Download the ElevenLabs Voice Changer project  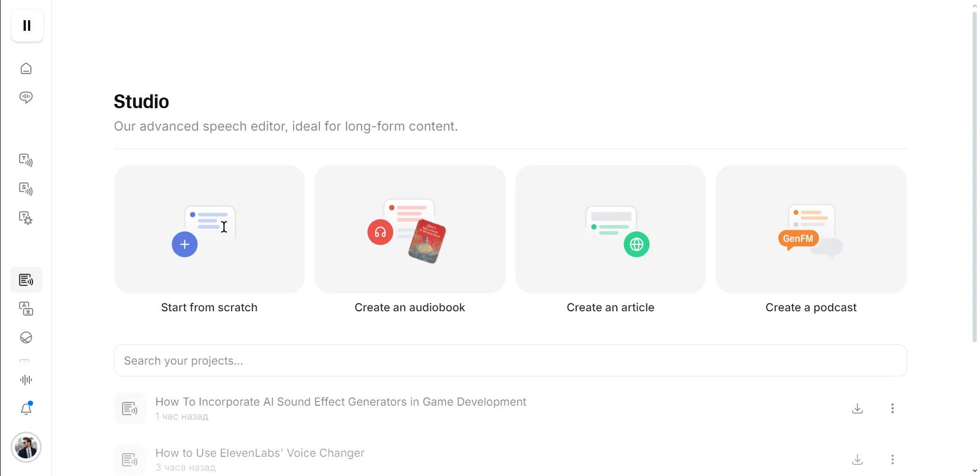coord(857,459)
